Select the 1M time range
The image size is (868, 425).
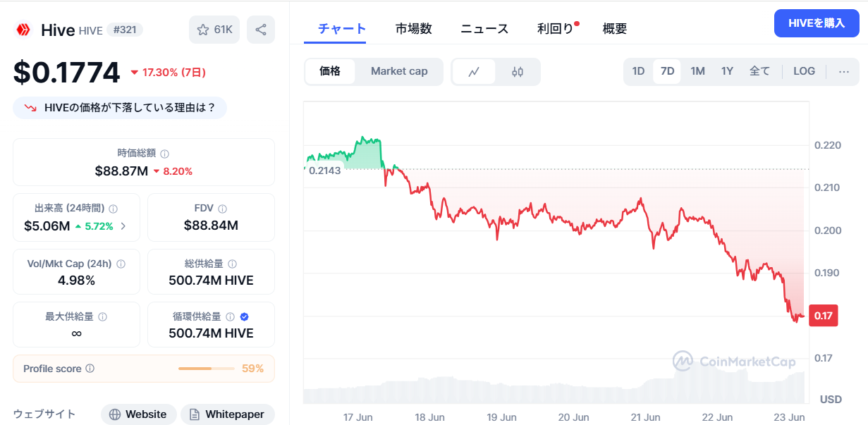coord(697,71)
